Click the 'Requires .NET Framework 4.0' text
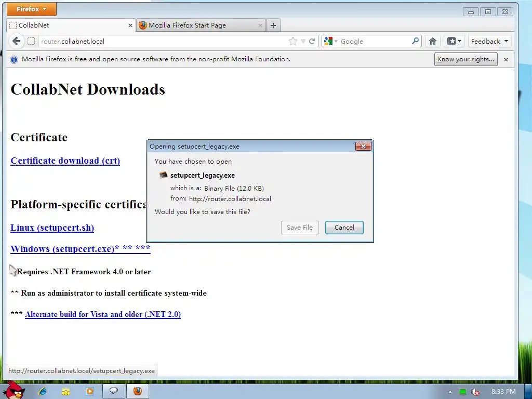The image size is (532, 399). pos(84,272)
